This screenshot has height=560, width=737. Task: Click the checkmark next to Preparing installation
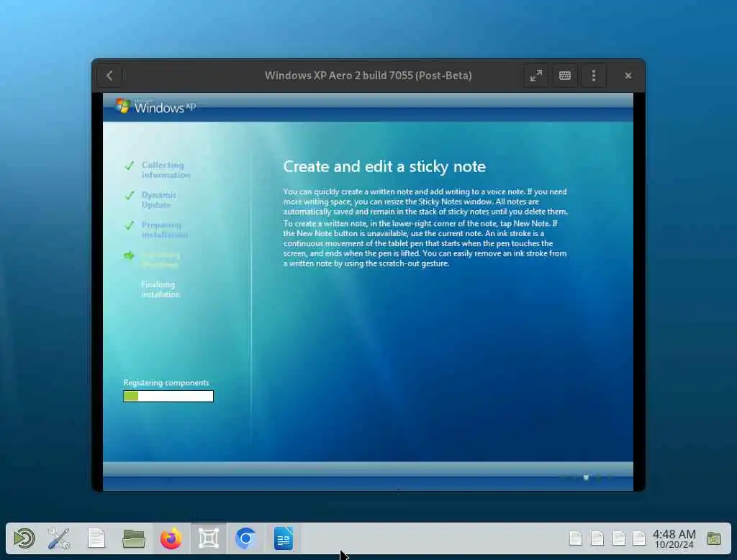coord(130,226)
